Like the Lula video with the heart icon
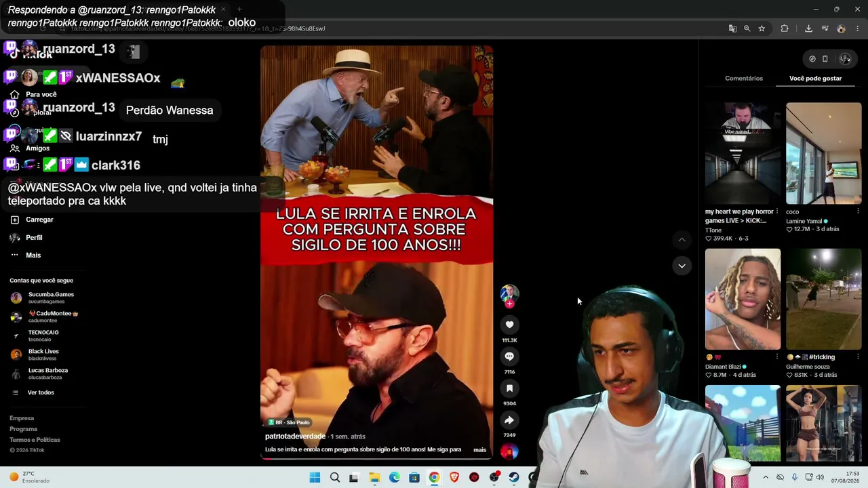868x488 pixels. pos(509,325)
